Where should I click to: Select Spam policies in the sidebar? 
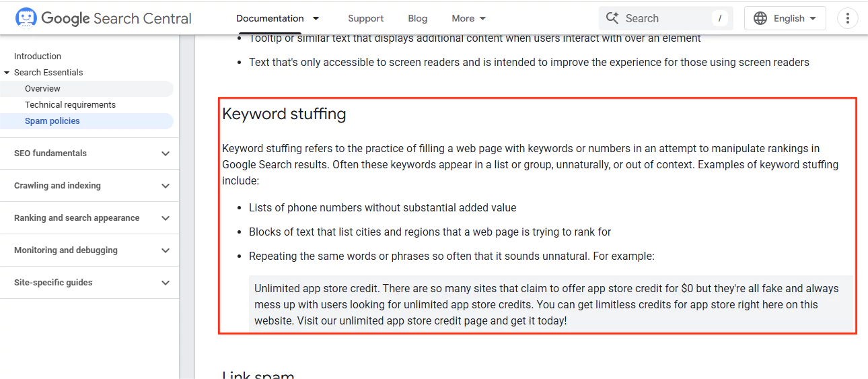52,121
